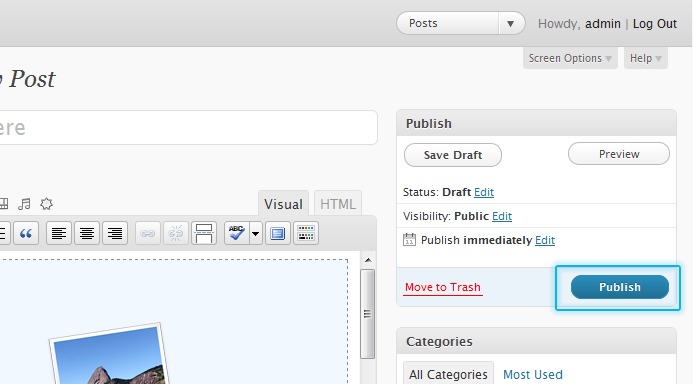Toggle fullscreen mode icon
This screenshot has height=384, width=693.
[x=278, y=233]
